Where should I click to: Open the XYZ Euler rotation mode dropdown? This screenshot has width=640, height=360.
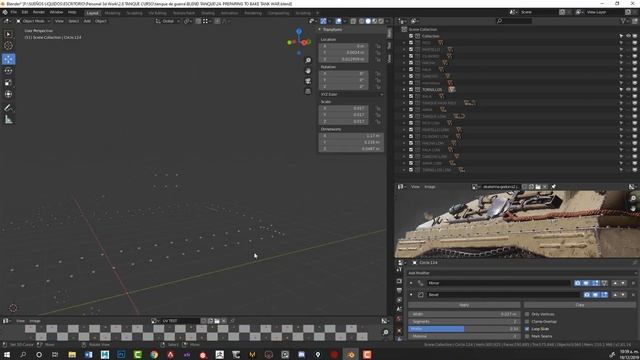(x=351, y=94)
